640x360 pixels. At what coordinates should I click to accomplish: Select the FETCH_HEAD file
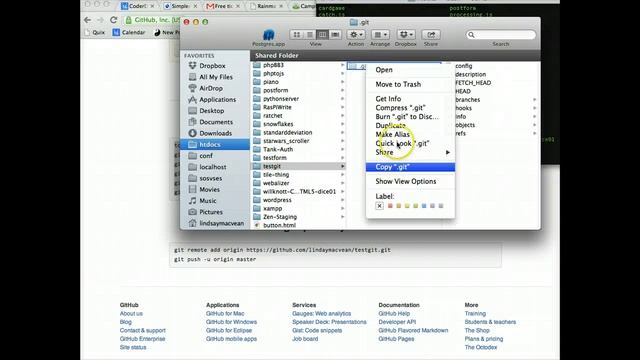click(473, 83)
